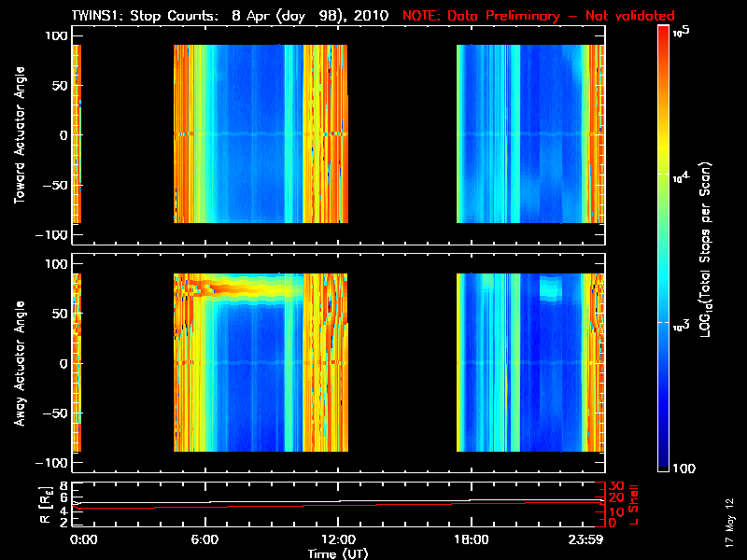Click the "0" tick on Away Actuator axis
747x560 pixels.
pos(63,363)
